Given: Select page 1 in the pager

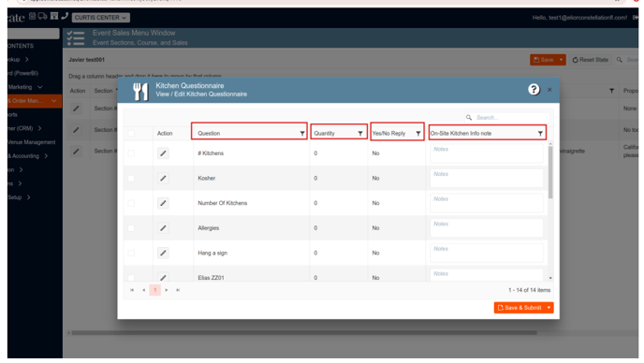Looking at the screenshot, I should (154, 290).
